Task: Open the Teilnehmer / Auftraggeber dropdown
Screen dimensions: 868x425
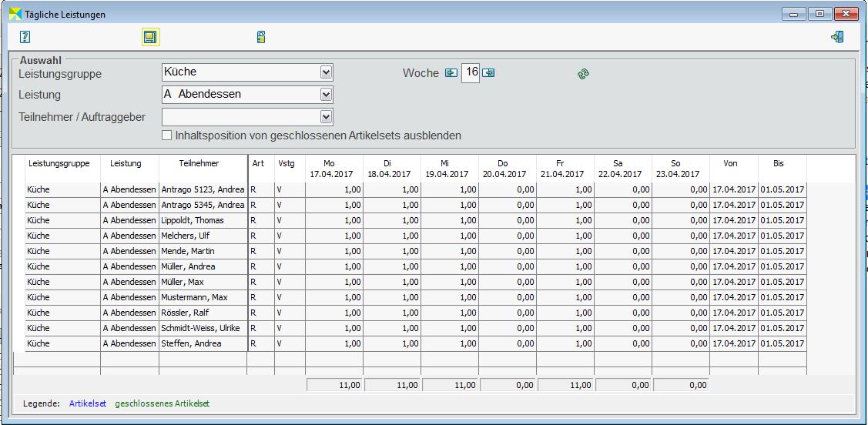Action: click(326, 117)
